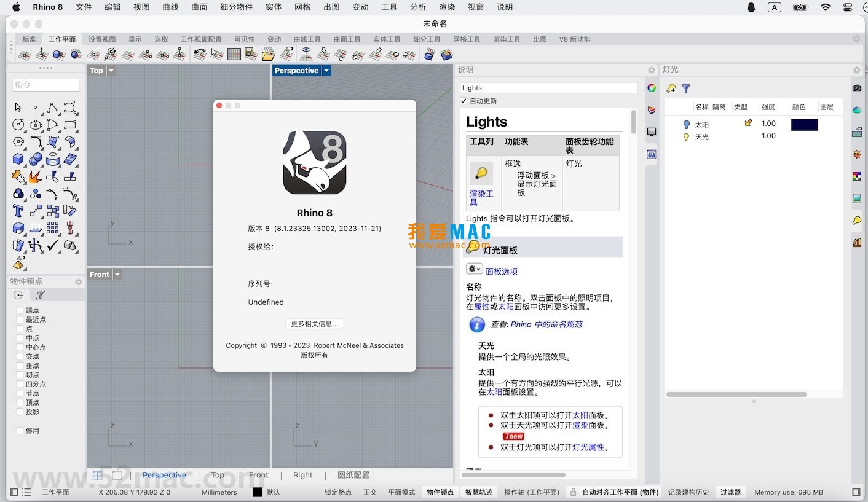Click the new light bulb icon in Lights panel
Screen dimensions: 868x502
tap(671, 88)
